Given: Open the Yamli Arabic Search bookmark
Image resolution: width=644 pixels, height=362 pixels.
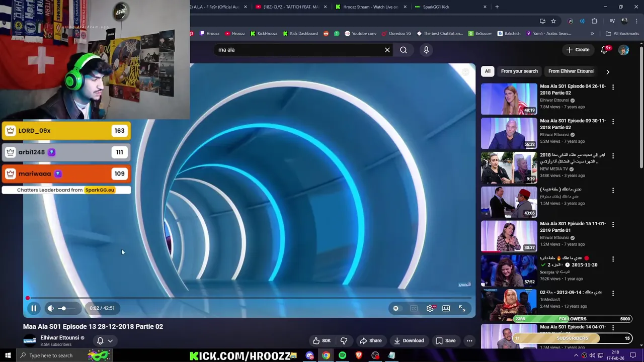Looking at the screenshot, I should click(548, 34).
